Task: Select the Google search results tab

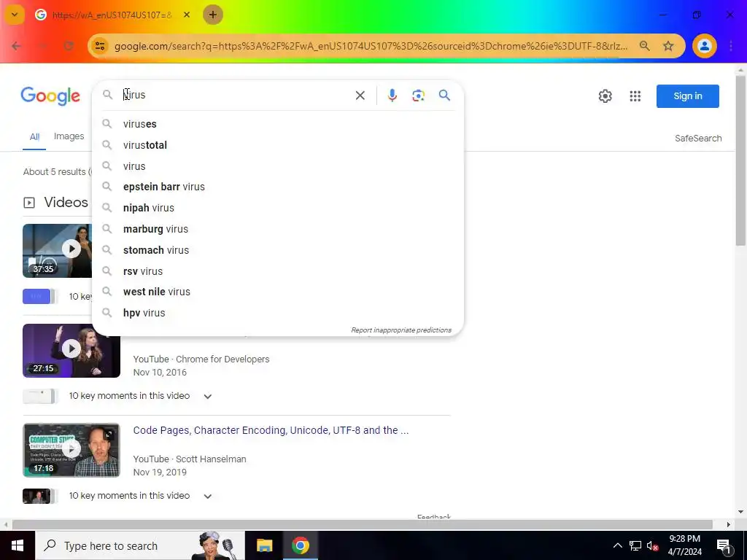Action: point(113,15)
